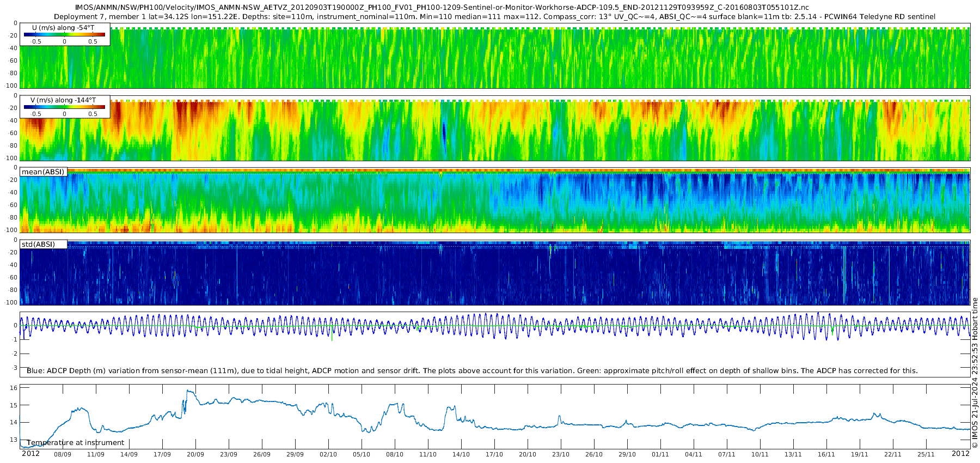Viewport: 980px width, 463px height.
Task: Click the '02/10' date tick label
Action: click(328, 454)
